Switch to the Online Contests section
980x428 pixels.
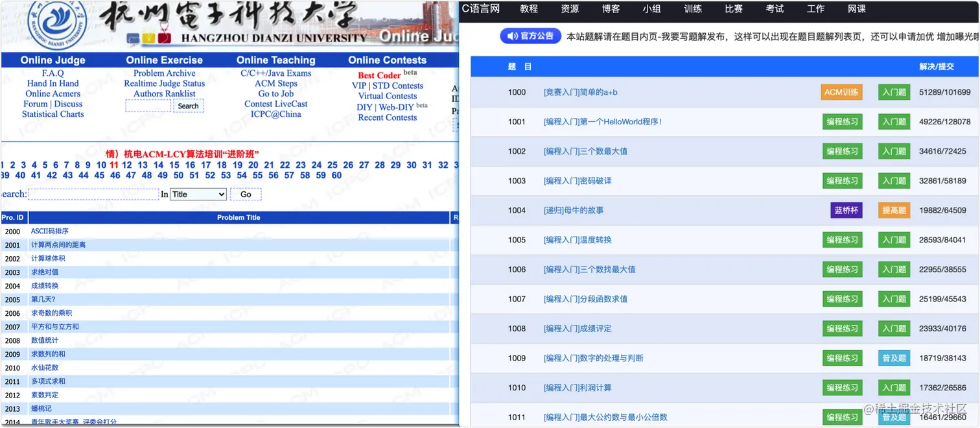[388, 60]
